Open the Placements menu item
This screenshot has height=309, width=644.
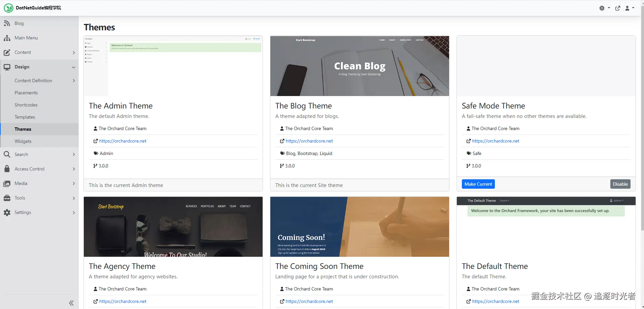pyautogui.click(x=26, y=93)
